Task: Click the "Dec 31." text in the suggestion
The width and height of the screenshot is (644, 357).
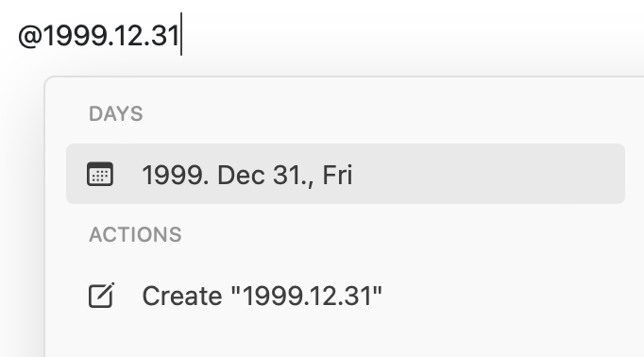Action: pyautogui.click(x=260, y=175)
